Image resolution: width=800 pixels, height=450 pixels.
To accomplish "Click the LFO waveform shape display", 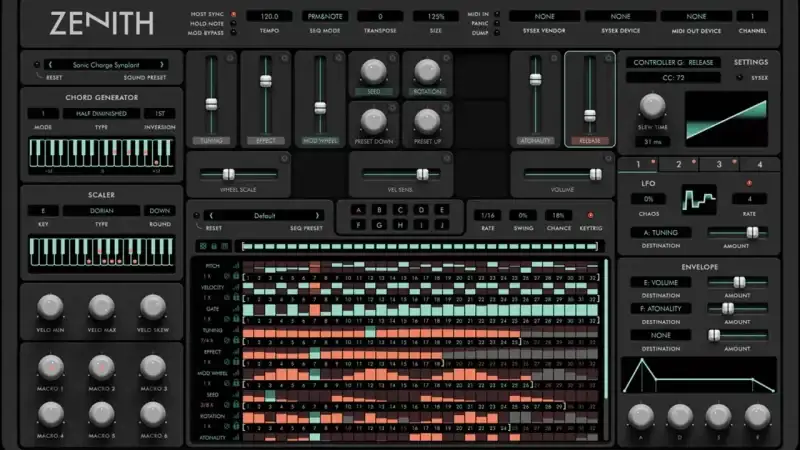I will tap(698, 199).
